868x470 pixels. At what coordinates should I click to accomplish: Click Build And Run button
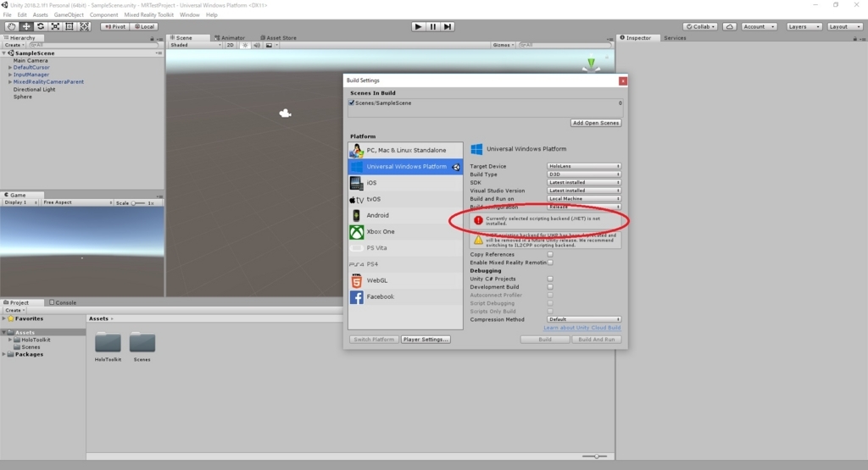pyautogui.click(x=596, y=340)
